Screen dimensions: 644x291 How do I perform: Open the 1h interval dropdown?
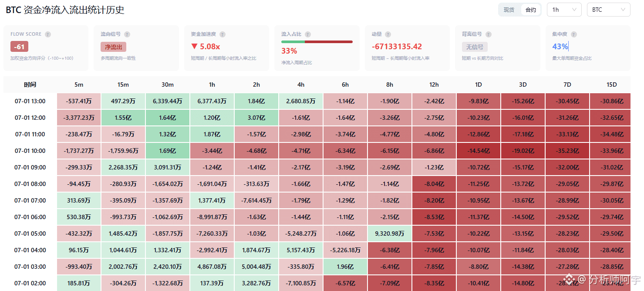click(x=564, y=10)
